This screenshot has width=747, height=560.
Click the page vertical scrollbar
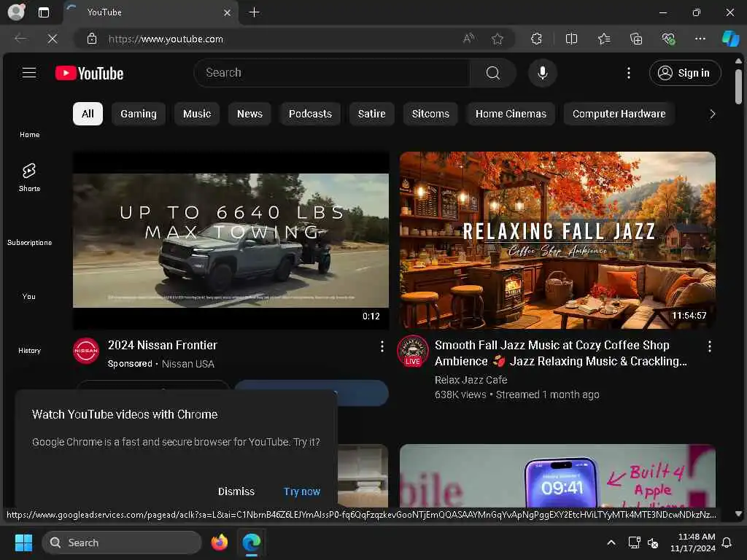coord(738,86)
